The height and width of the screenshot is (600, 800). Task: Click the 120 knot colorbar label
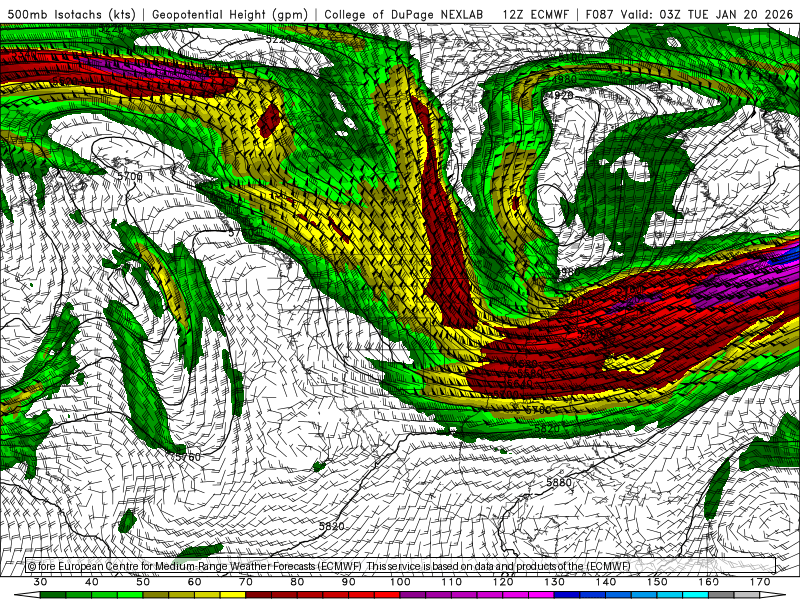pos(503,582)
